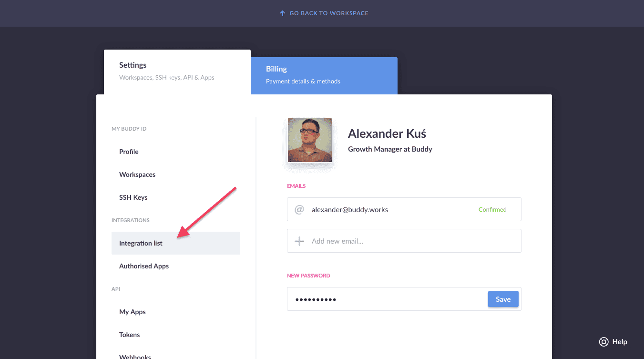This screenshot has width=644, height=359.
Task: Click the Help lifebuoy icon
Action: [x=604, y=342]
